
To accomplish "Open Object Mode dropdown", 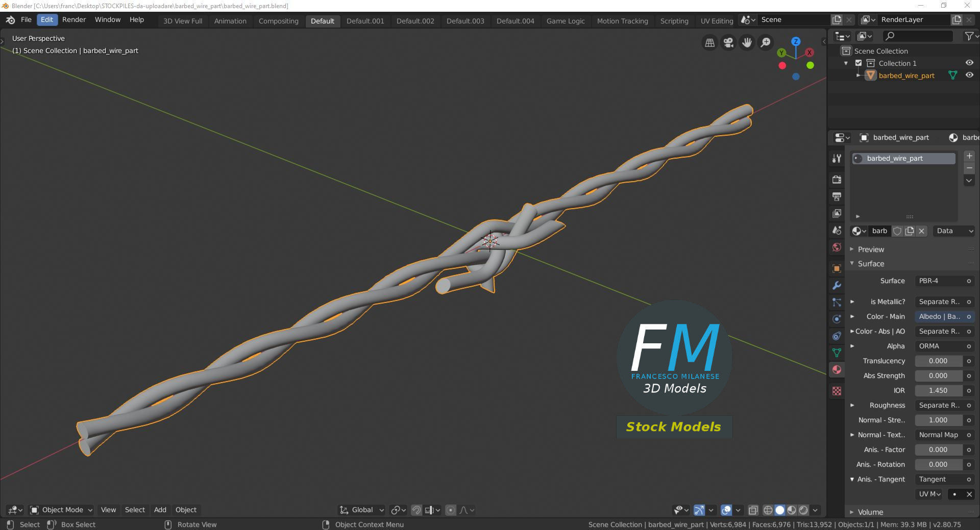I will (61, 510).
